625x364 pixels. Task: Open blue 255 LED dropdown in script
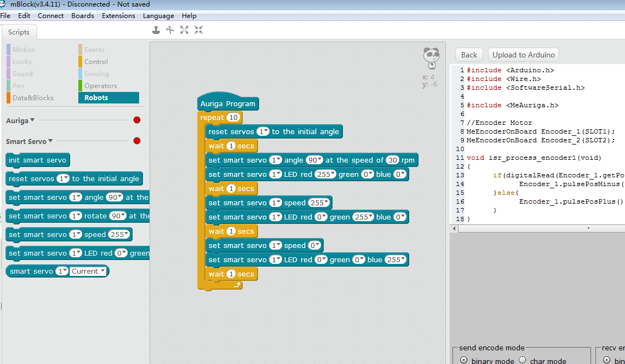tap(396, 259)
